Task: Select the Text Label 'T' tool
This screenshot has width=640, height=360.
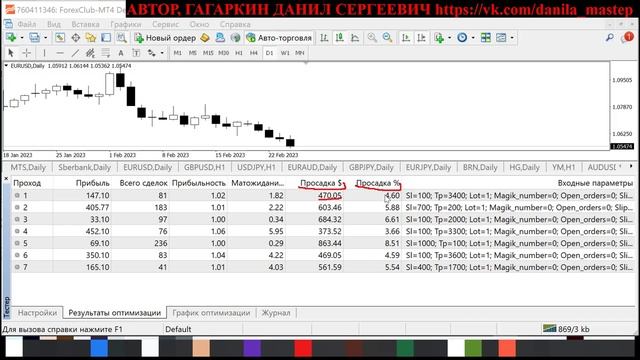Action: (136, 53)
